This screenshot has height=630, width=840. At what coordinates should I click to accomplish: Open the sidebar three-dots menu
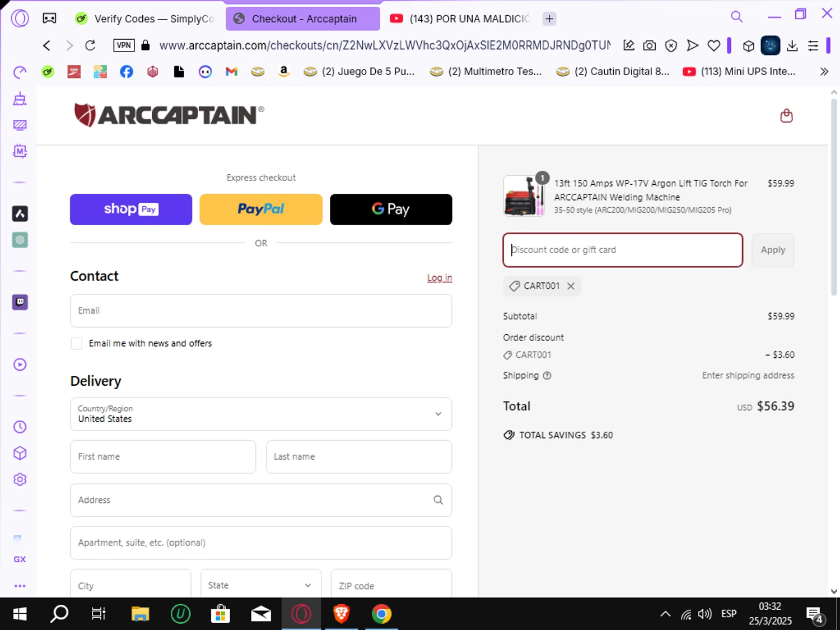point(20,586)
